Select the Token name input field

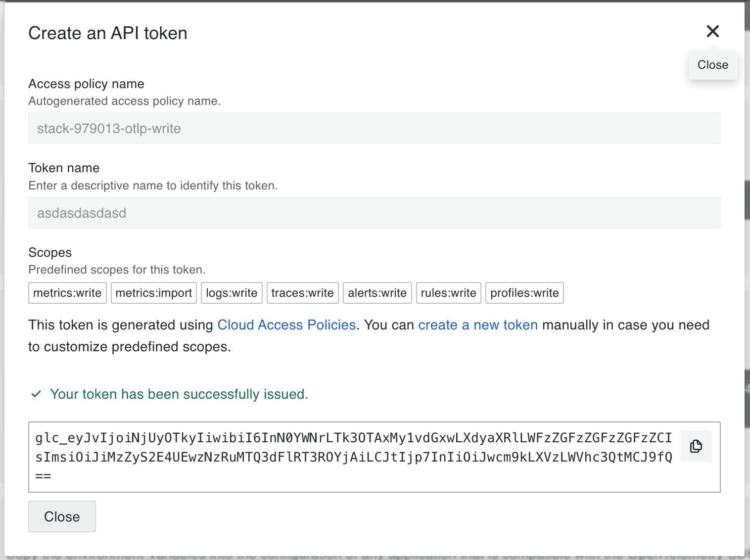pyautogui.click(x=374, y=213)
